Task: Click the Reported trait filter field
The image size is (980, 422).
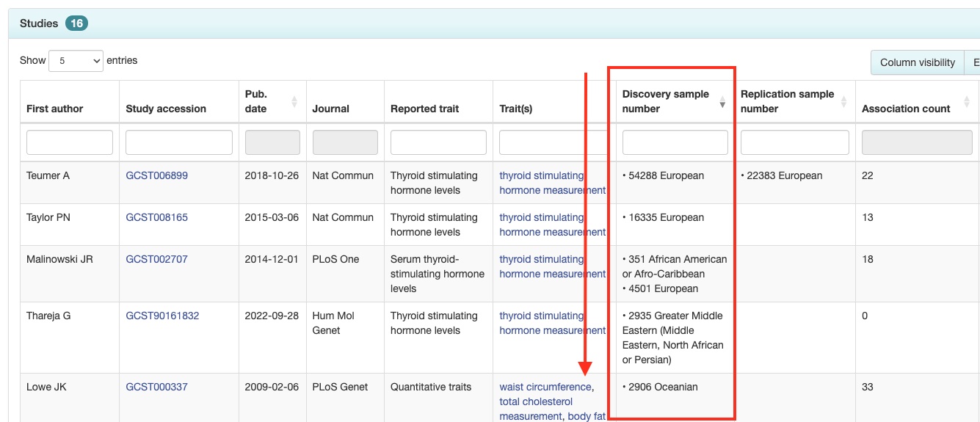Action: (x=438, y=142)
